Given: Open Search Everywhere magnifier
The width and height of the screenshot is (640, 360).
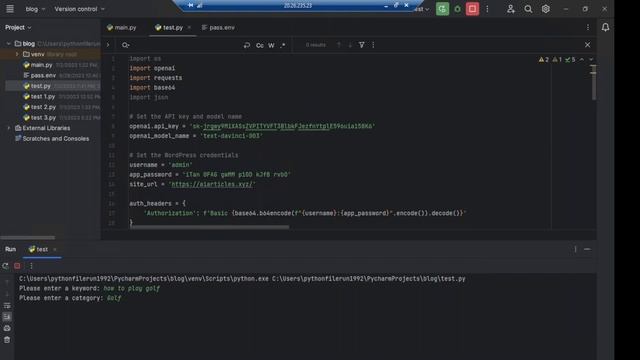Looking at the screenshot, I should [528, 9].
